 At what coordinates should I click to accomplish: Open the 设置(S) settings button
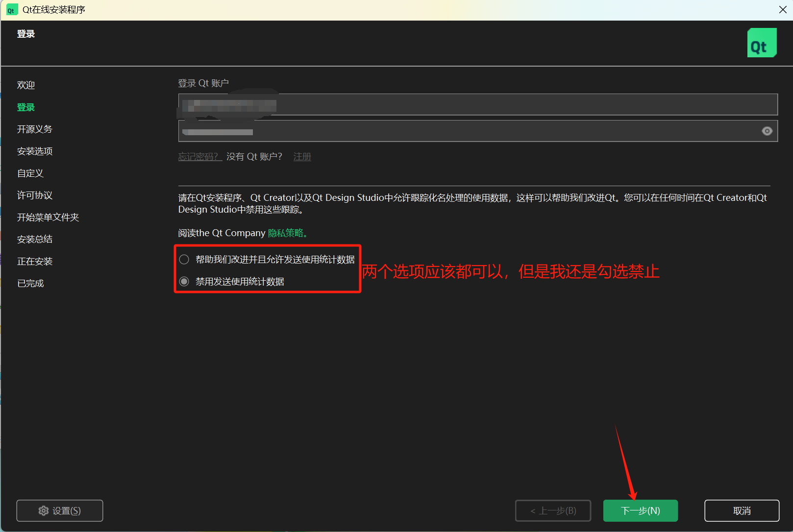pyautogui.click(x=60, y=511)
